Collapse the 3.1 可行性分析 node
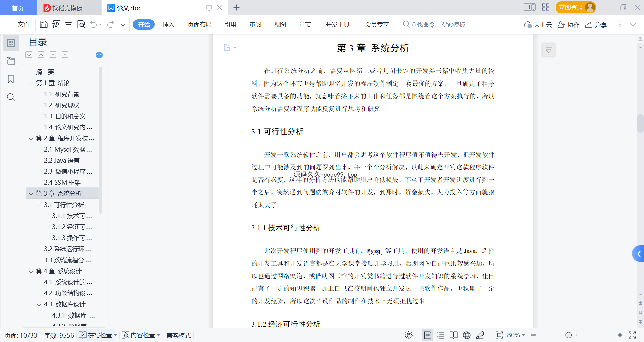The width and height of the screenshot is (644, 342). point(39,205)
